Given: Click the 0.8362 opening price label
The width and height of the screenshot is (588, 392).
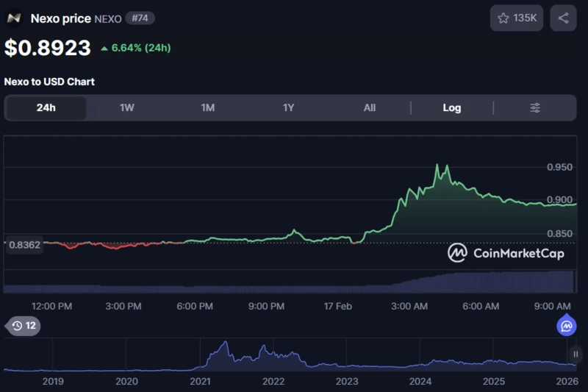Looking at the screenshot, I should pyautogui.click(x=24, y=246).
